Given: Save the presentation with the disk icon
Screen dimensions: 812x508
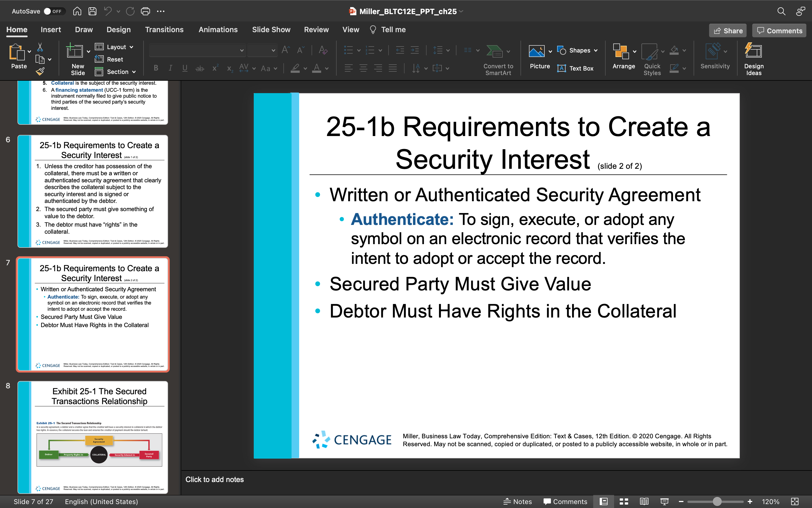Looking at the screenshot, I should point(92,11).
